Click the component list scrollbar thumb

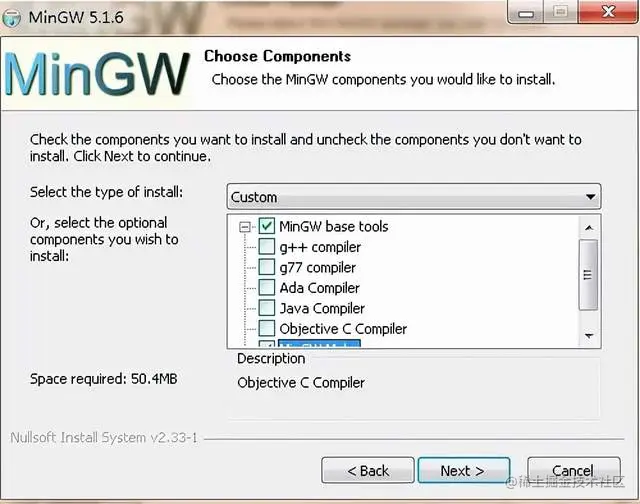click(x=588, y=275)
